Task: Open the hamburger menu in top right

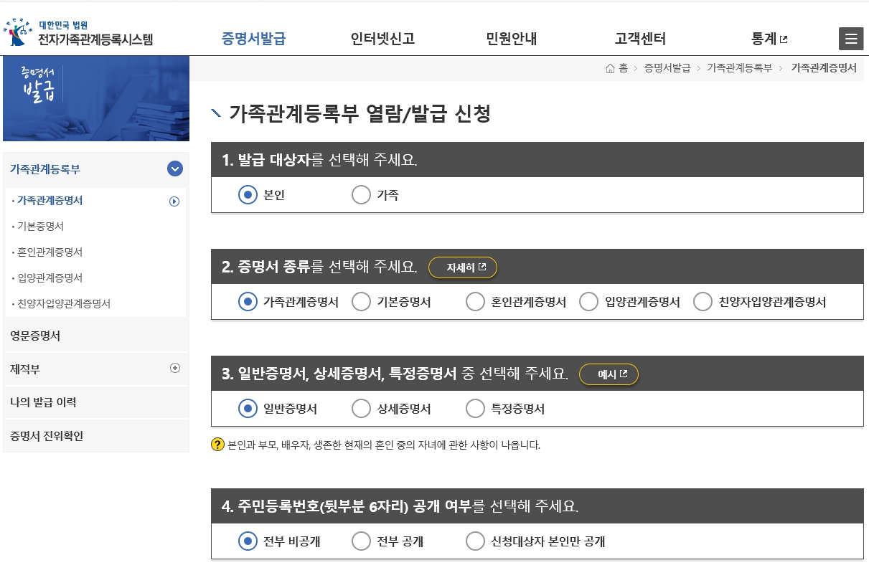Action: pyautogui.click(x=851, y=39)
